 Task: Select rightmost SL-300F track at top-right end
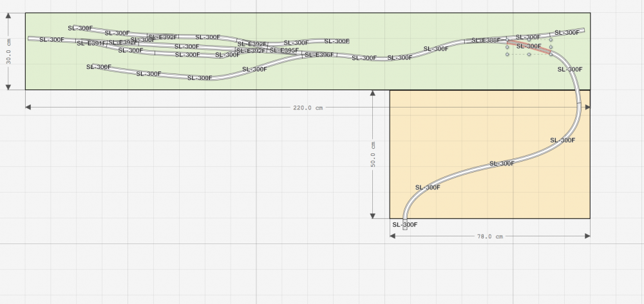(x=567, y=32)
